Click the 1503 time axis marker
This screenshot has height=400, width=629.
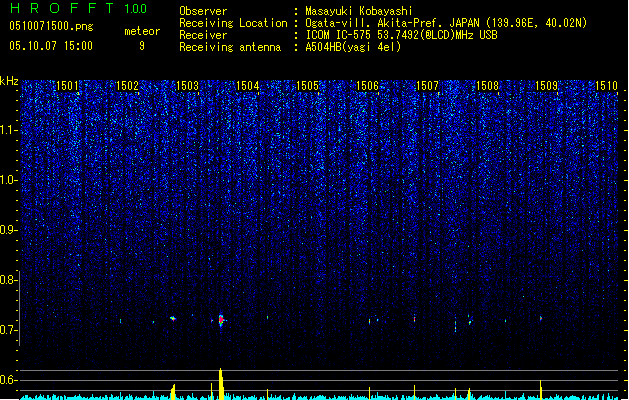tap(187, 86)
